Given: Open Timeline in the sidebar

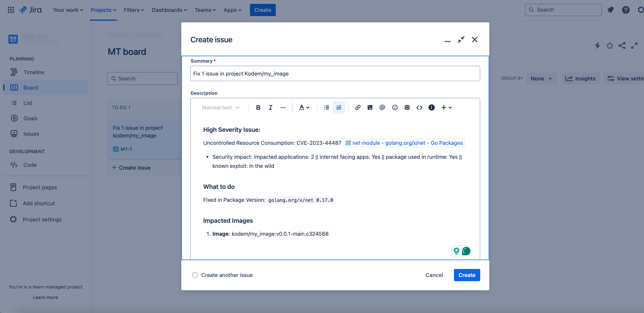Looking at the screenshot, I should pos(45,72).
